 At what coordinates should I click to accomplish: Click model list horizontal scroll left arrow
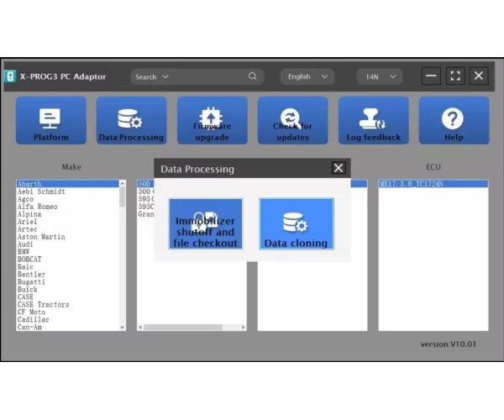140,328
